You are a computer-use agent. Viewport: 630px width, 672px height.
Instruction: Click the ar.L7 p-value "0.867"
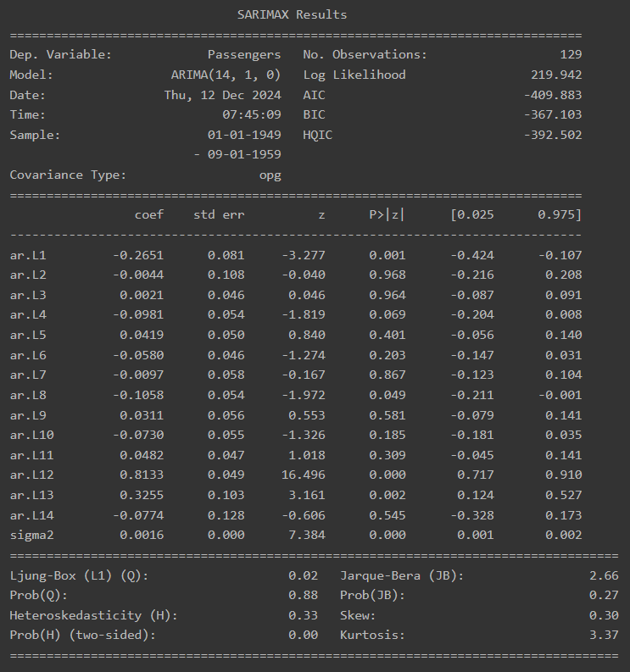point(387,375)
